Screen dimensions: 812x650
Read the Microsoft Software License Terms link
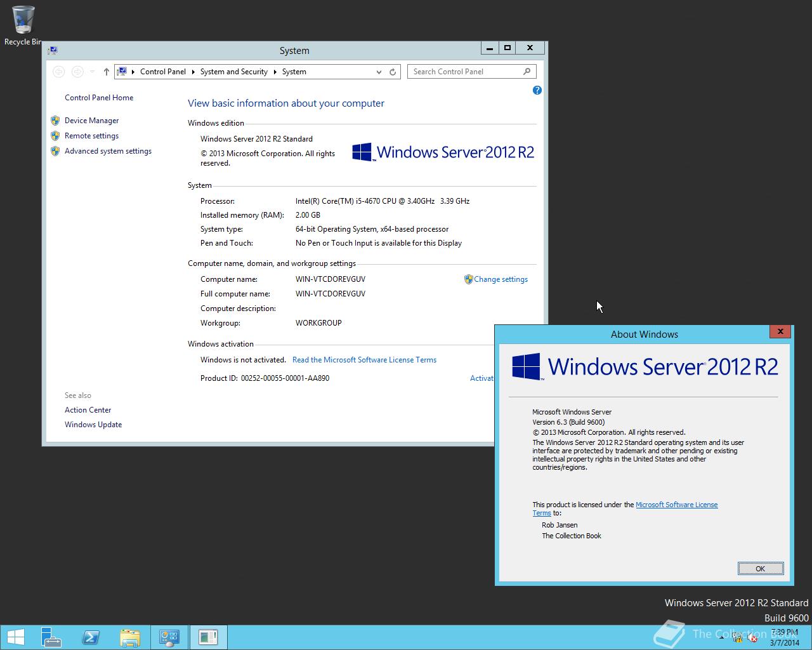[x=364, y=360]
